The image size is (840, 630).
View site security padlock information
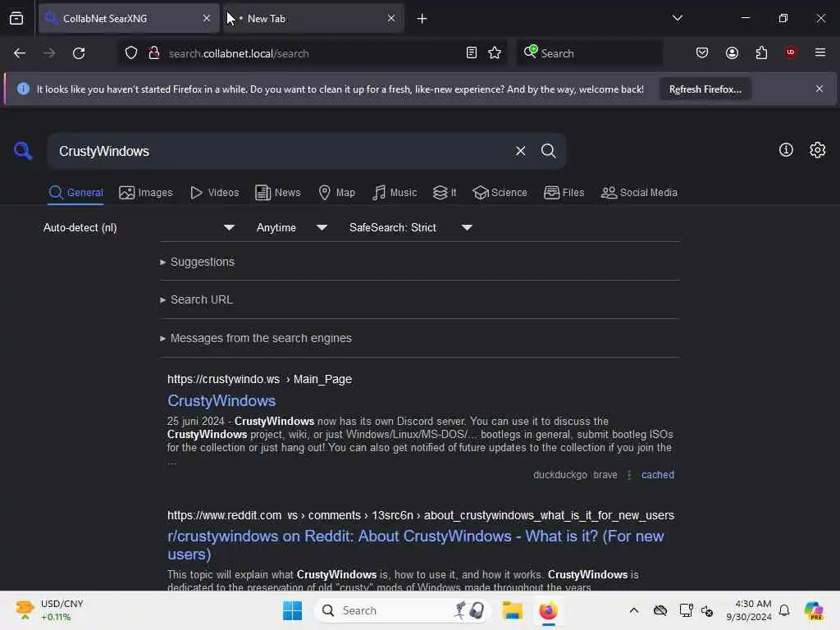[153, 53]
